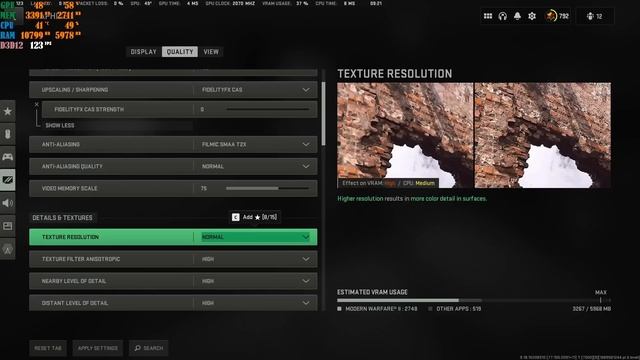This screenshot has width=640, height=360.
Task: Select the Quality tab
Action: click(180, 52)
